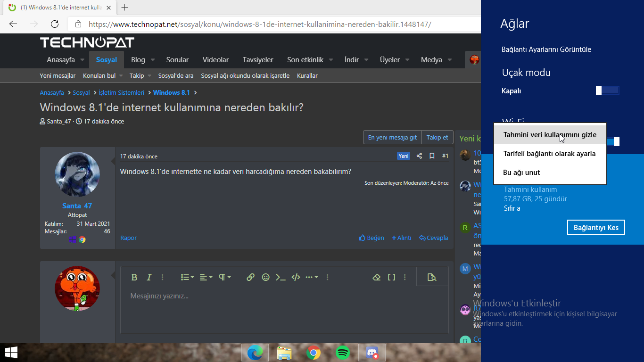The height and width of the screenshot is (362, 644).
Task: Insert a link using the chain icon
Action: click(250, 277)
